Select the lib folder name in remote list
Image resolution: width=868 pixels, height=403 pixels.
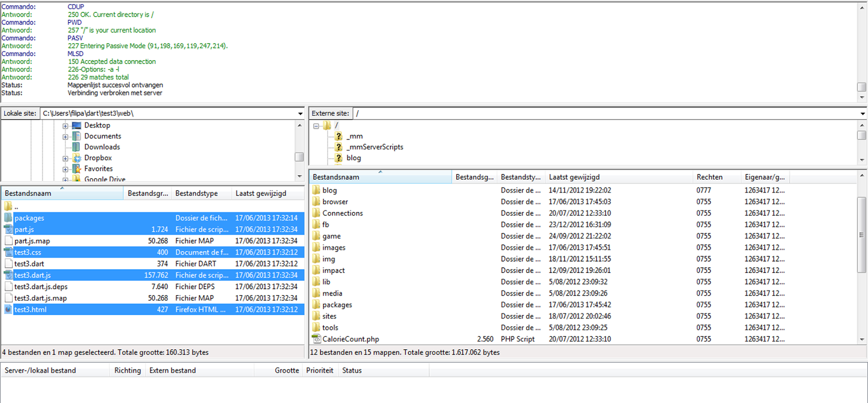(326, 282)
